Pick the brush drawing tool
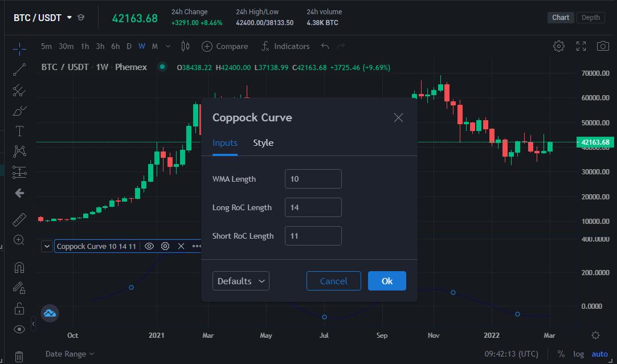 pyautogui.click(x=19, y=110)
